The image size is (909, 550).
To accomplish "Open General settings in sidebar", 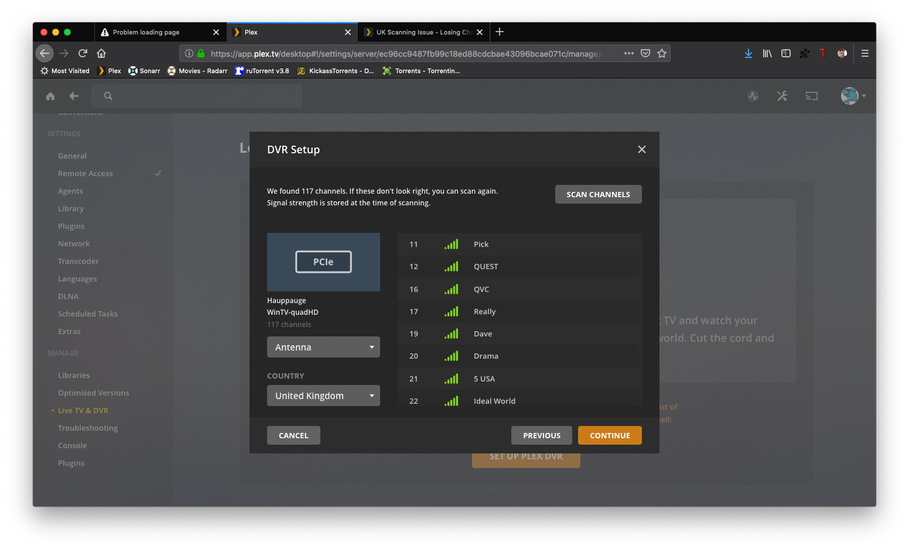I will point(72,156).
